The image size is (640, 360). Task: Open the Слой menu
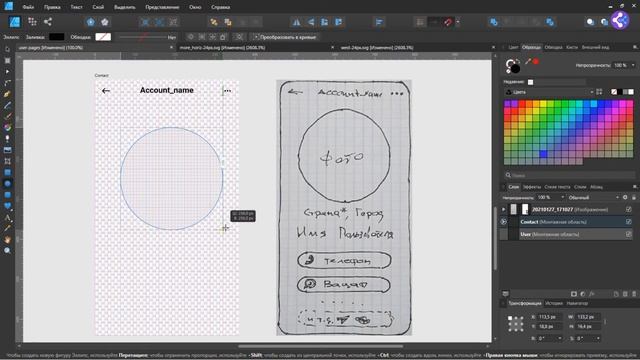click(98, 7)
